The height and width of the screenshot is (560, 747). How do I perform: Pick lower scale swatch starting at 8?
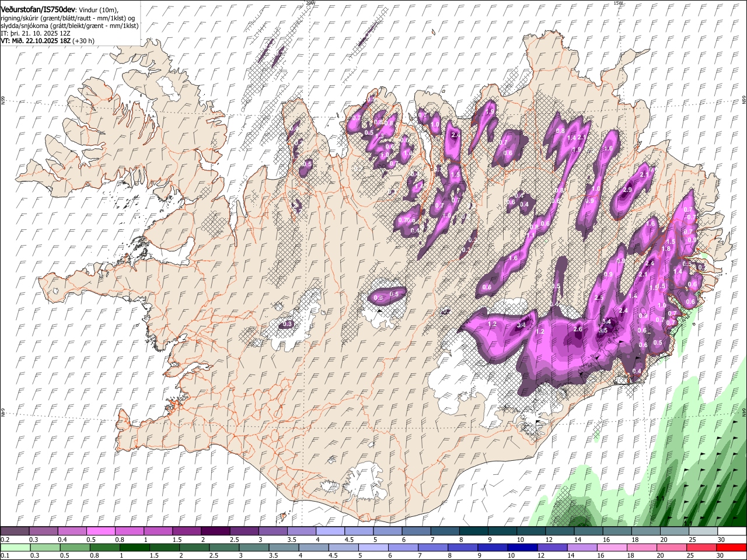click(x=462, y=547)
